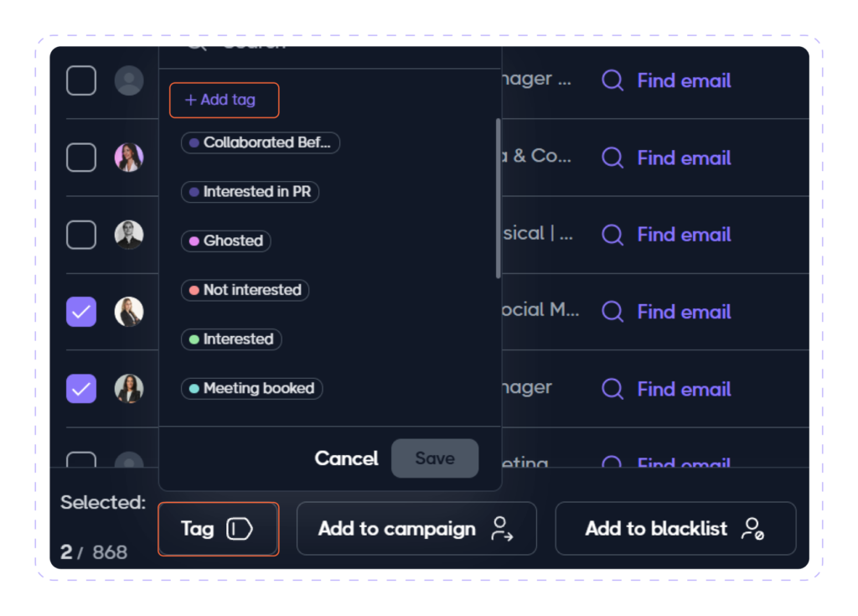Choose the Interested in PR tag
858x616 pixels.
pyautogui.click(x=250, y=192)
